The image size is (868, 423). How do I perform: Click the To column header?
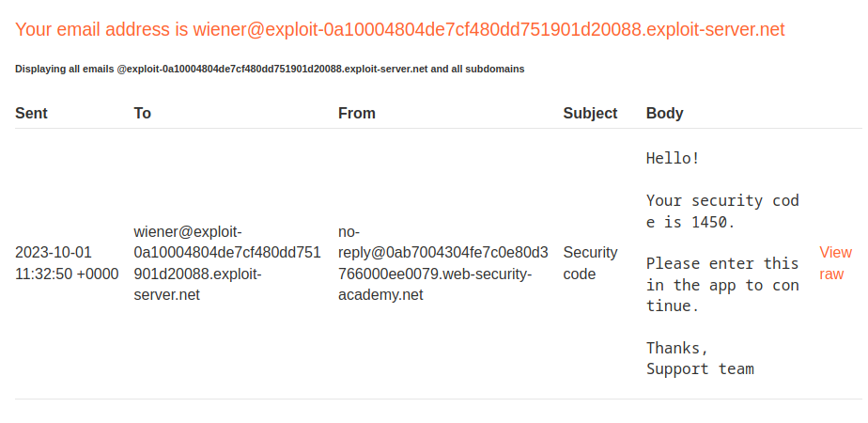(x=143, y=113)
